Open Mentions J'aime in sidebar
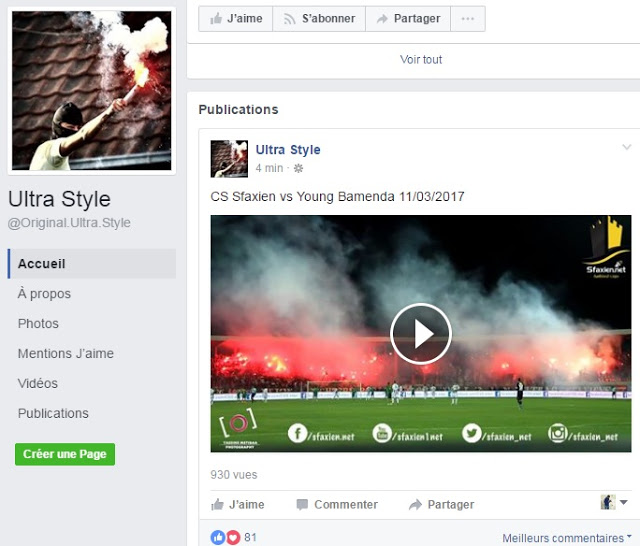 point(66,353)
